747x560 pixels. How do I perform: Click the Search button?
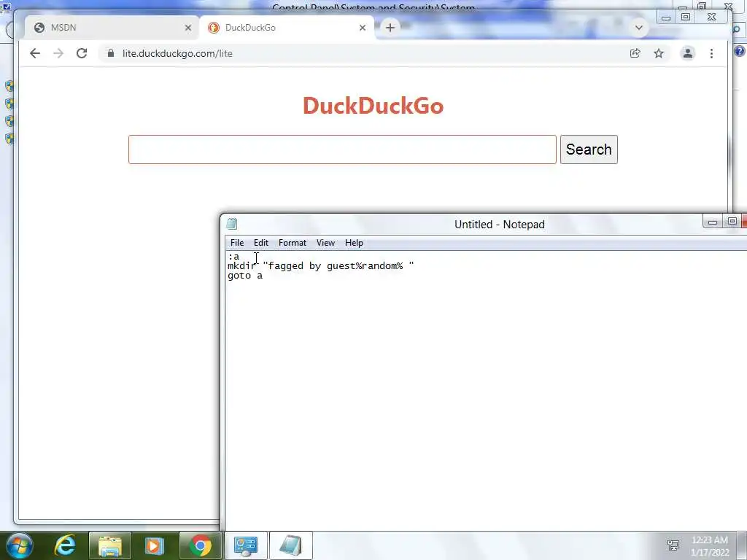click(589, 149)
